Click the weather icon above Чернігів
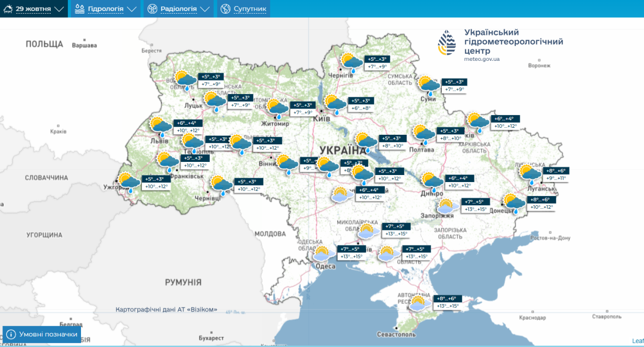Image resolution: width=644 pixels, height=347 pixels. 351,61
